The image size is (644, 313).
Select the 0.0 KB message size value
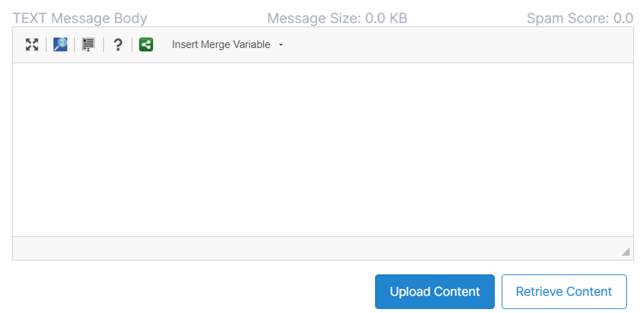[x=386, y=18]
